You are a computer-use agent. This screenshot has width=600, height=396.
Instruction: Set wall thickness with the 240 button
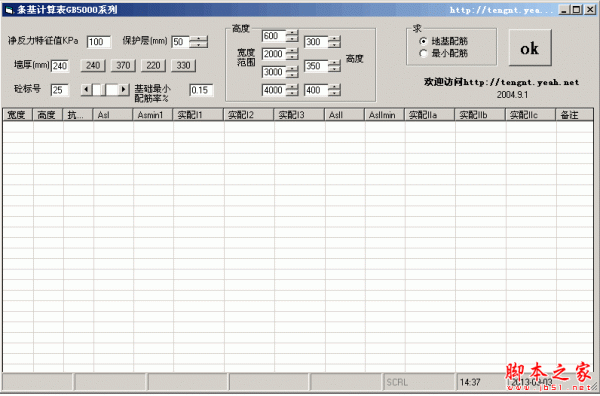tap(93, 65)
